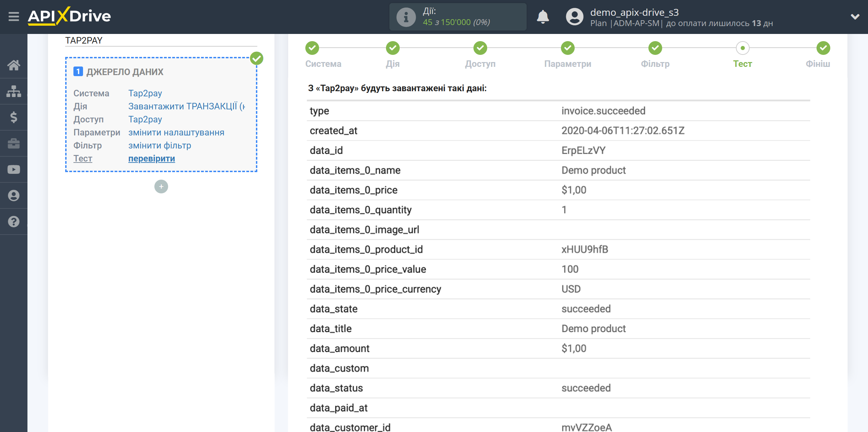Click the data source green checkmark

257,58
